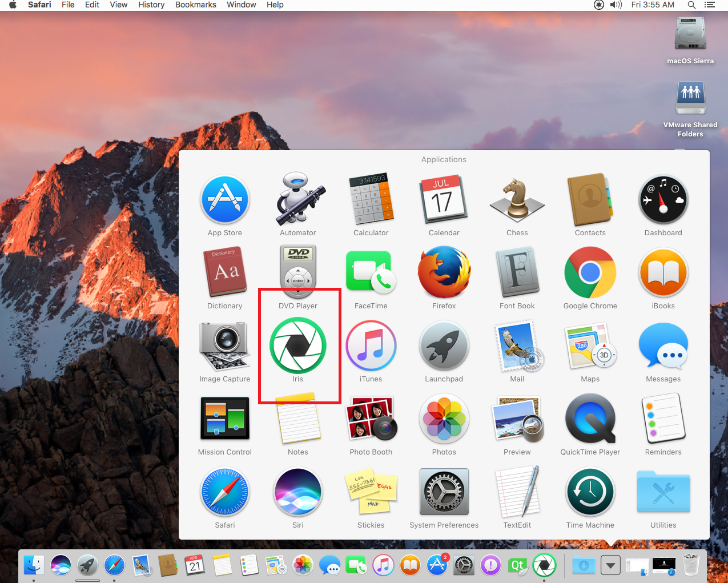
Task: Open Reminders in the Applications grid
Action: pyautogui.click(x=663, y=419)
